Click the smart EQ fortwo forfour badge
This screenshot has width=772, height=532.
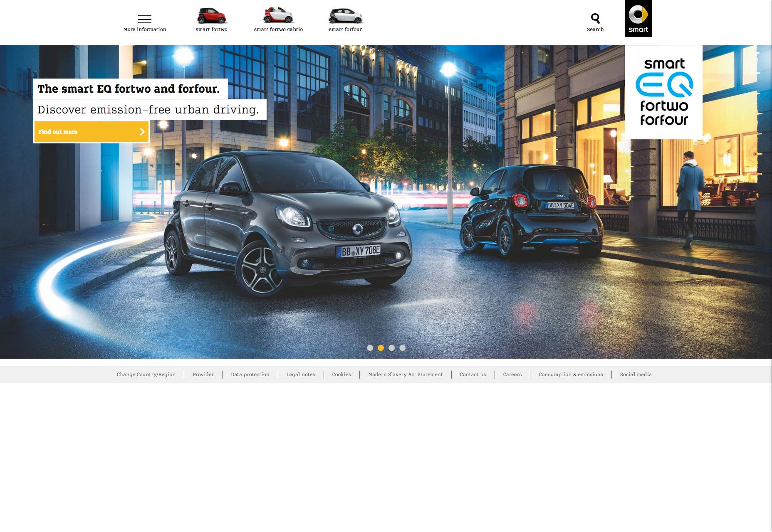pyautogui.click(x=664, y=92)
